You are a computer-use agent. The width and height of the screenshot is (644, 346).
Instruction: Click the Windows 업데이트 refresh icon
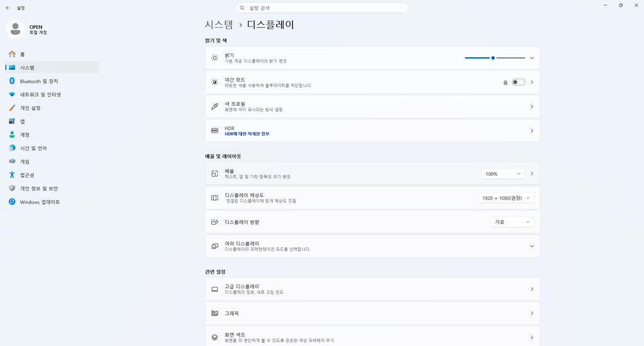(x=12, y=202)
